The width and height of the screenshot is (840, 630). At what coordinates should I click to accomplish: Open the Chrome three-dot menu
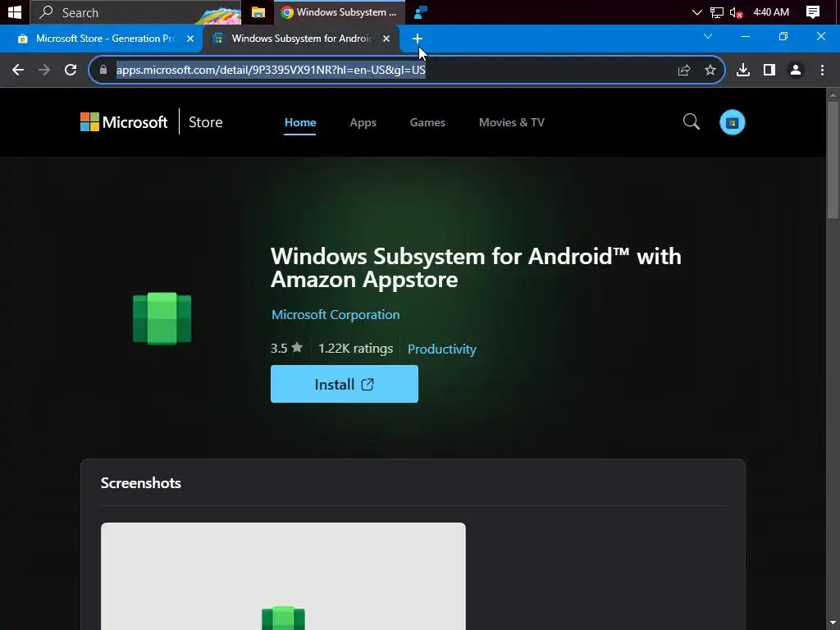tap(822, 71)
